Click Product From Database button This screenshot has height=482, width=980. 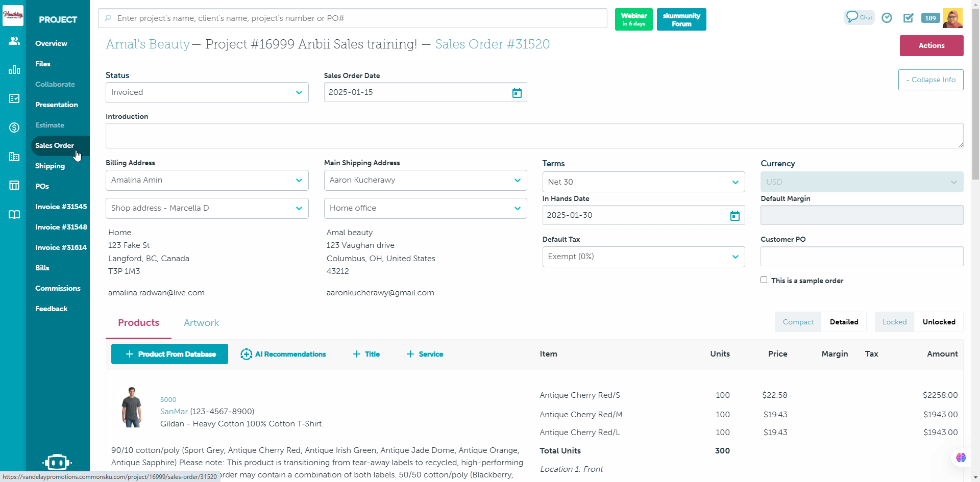(x=169, y=354)
